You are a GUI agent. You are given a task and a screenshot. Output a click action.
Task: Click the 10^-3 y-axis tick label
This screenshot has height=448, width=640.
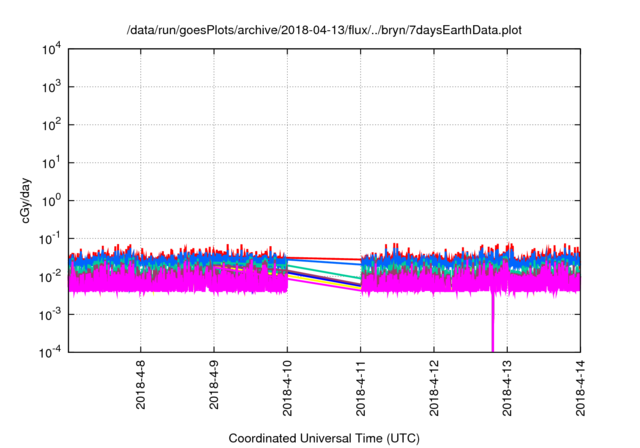tap(50, 315)
